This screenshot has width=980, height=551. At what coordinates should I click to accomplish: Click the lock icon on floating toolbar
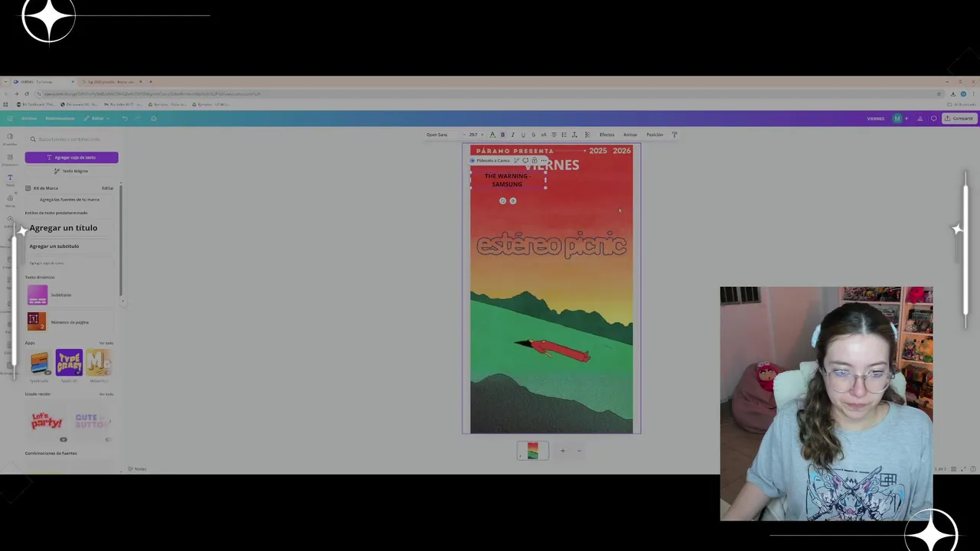534,161
